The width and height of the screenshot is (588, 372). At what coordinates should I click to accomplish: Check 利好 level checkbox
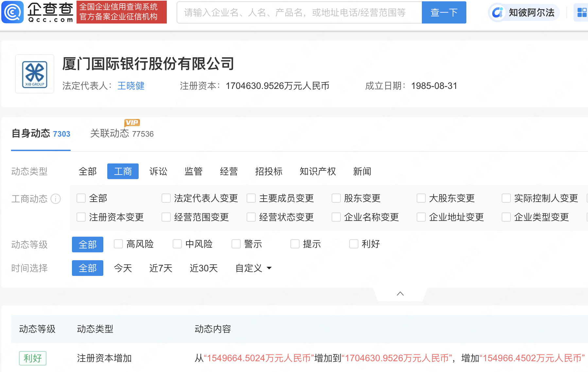pyautogui.click(x=354, y=244)
